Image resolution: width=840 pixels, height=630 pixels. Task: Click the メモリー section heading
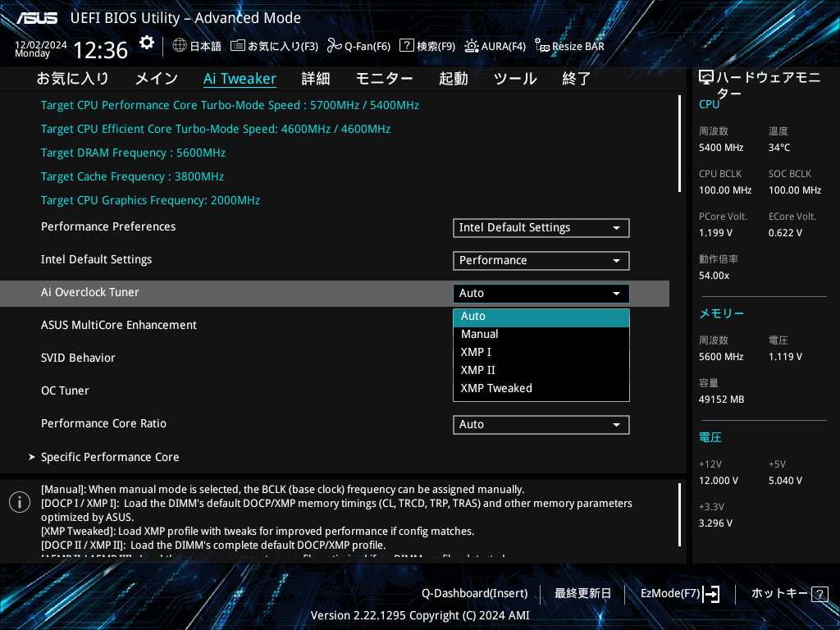[721, 313]
